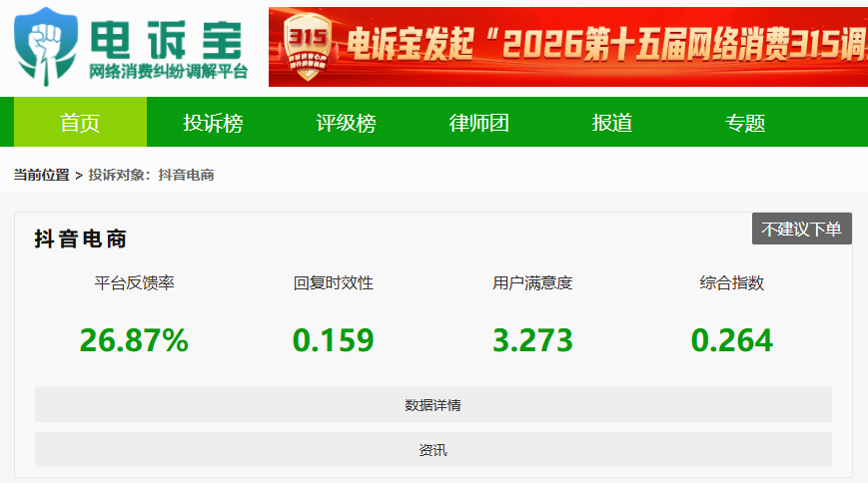Image resolution: width=868 pixels, height=483 pixels.
Task: Click the 平台反馈率 label
Action: (x=134, y=282)
